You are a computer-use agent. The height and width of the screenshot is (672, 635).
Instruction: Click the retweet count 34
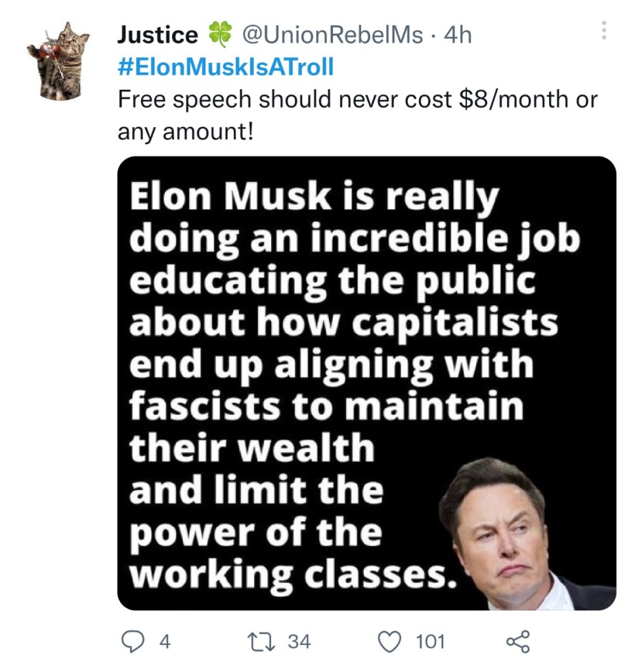point(299,641)
